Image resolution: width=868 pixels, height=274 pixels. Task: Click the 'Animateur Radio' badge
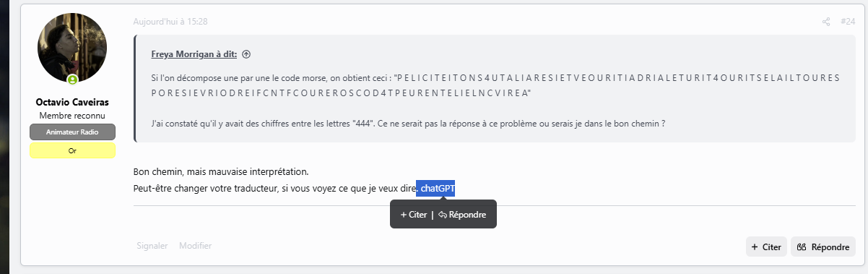72,132
